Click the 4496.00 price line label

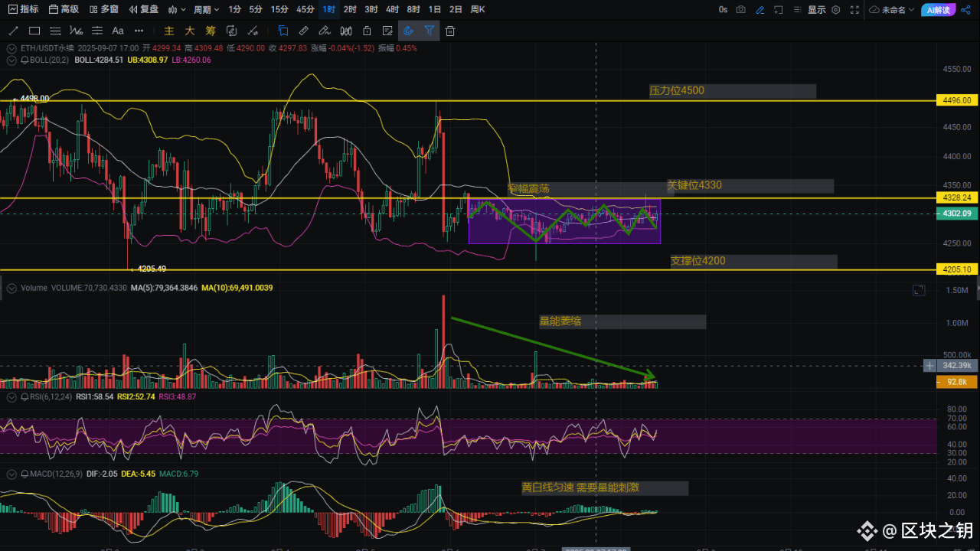click(958, 100)
